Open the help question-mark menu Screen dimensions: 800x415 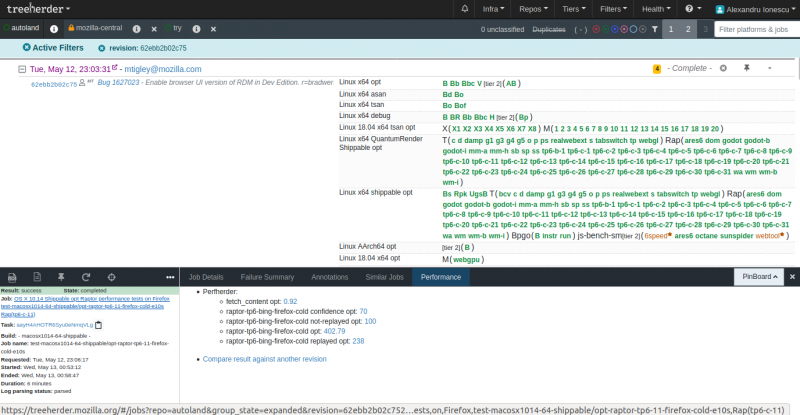[x=693, y=9]
